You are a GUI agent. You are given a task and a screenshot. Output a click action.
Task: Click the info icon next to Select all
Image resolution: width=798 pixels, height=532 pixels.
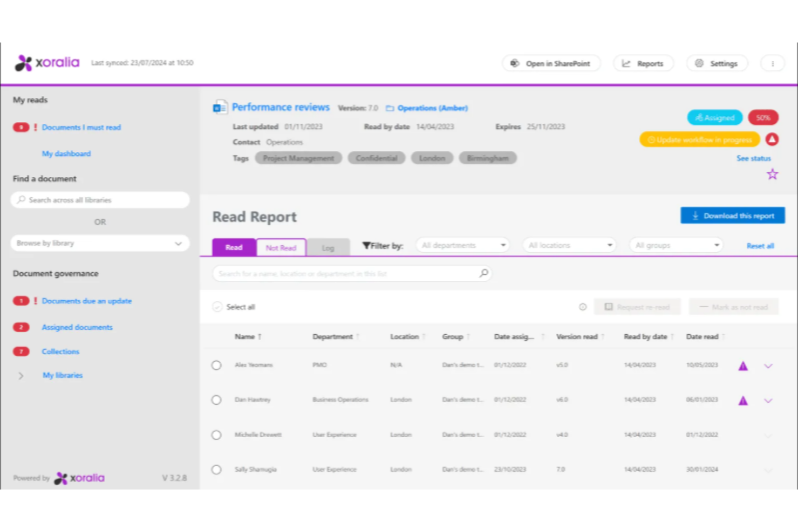[x=583, y=307]
